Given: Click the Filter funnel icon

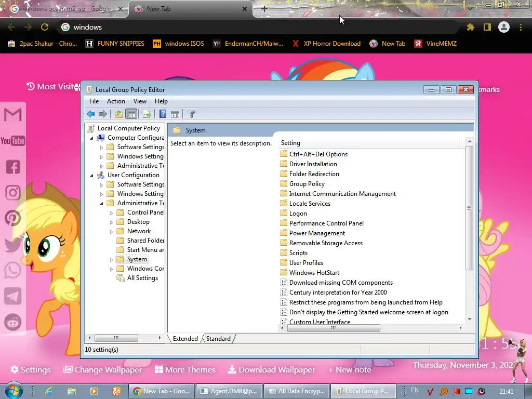Looking at the screenshot, I should coord(191,114).
